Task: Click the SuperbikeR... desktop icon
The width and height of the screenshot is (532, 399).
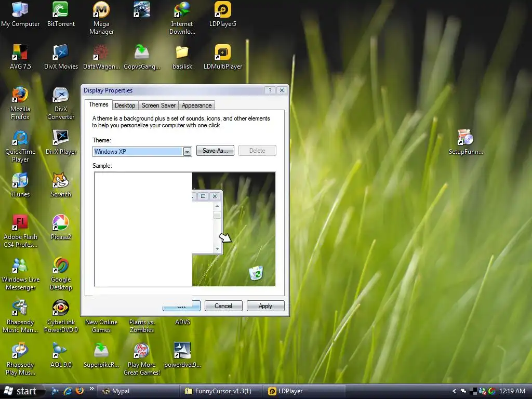Action: (x=101, y=355)
